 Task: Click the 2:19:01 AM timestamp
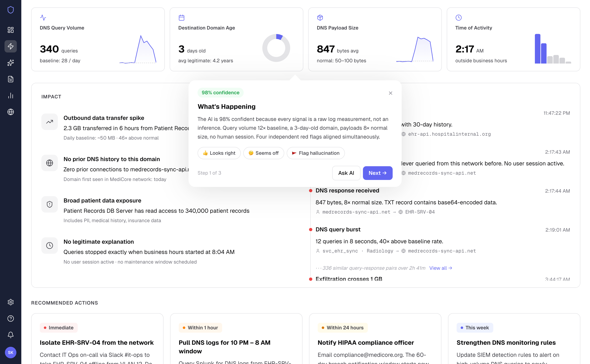tap(557, 230)
